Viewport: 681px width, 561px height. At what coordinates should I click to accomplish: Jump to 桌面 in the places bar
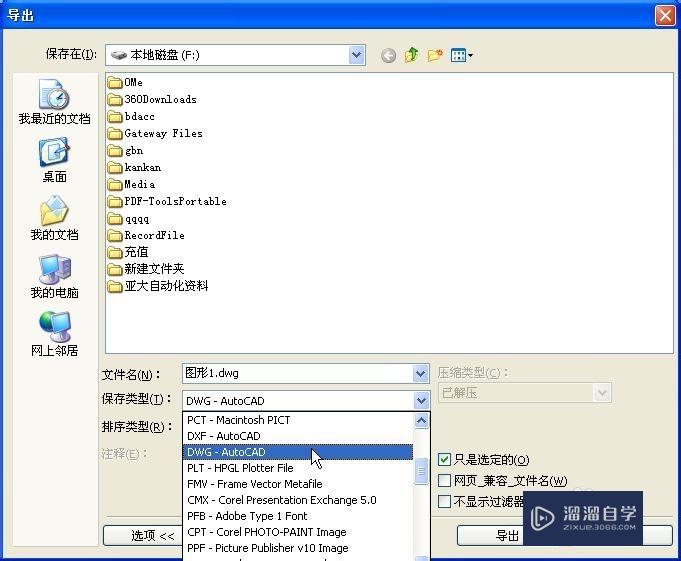click(x=54, y=160)
